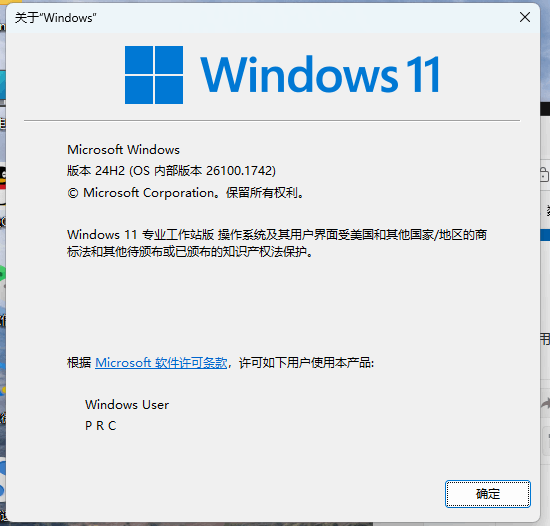Click the "Windows User" licensee name
Screen dimensions: 550x526
pyautogui.click(x=127, y=405)
